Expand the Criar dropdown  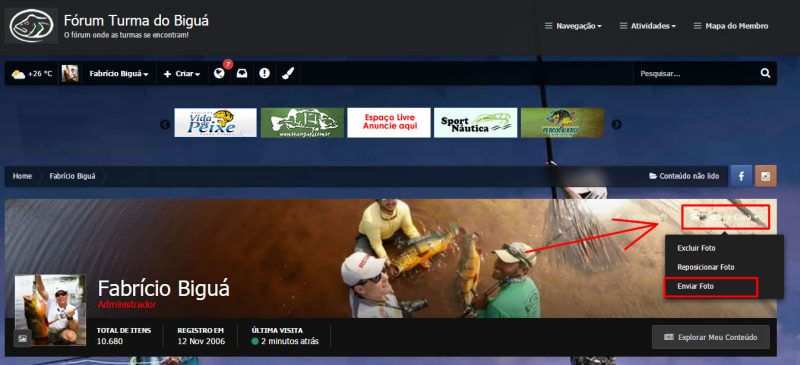click(x=182, y=74)
